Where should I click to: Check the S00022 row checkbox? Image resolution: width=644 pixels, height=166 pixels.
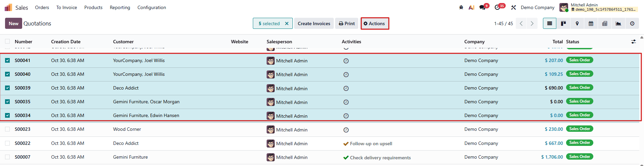(x=7, y=143)
